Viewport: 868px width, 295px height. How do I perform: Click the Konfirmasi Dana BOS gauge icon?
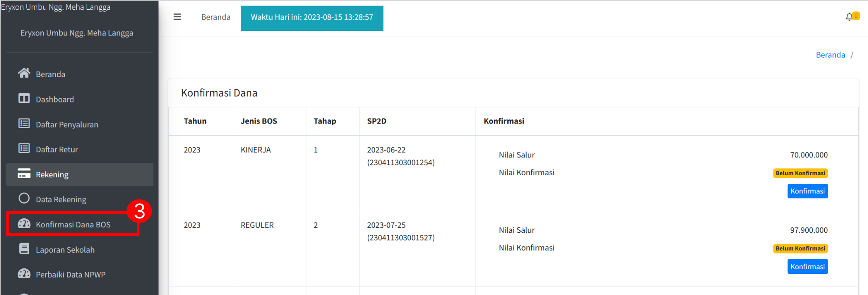point(24,223)
